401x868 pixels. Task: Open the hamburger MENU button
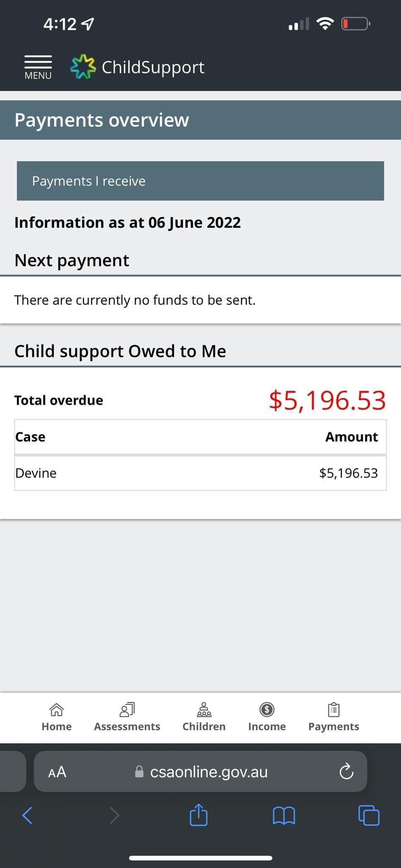pyautogui.click(x=38, y=67)
